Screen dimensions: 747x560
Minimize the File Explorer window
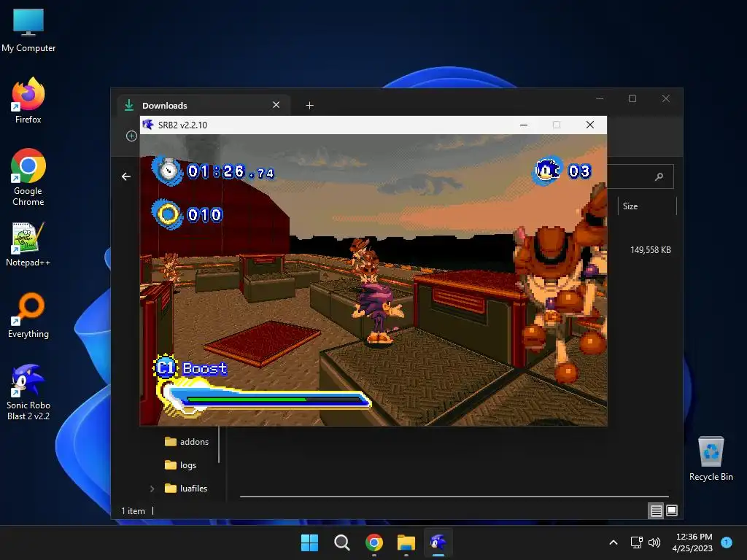pos(600,98)
